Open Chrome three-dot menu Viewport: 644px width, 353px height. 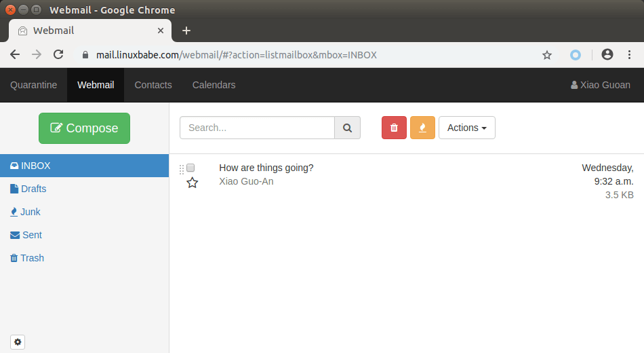(630, 55)
